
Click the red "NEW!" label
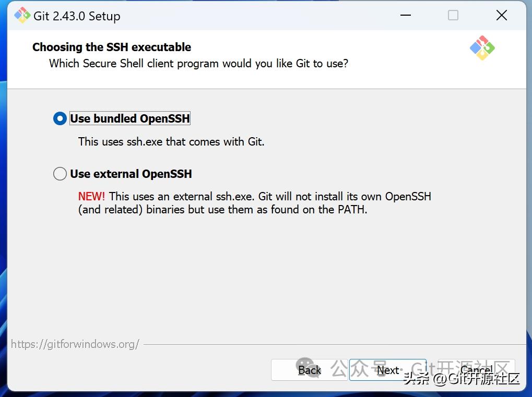91,197
